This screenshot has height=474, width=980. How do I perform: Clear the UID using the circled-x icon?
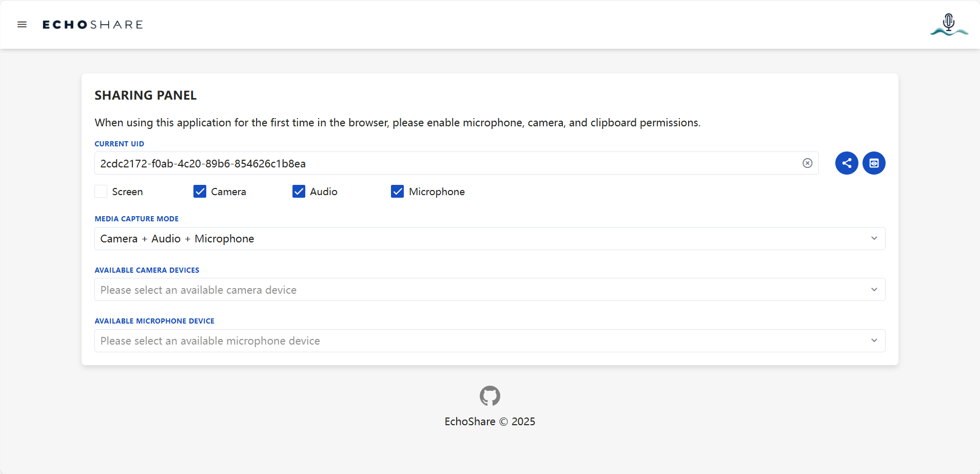pos(807,163)
